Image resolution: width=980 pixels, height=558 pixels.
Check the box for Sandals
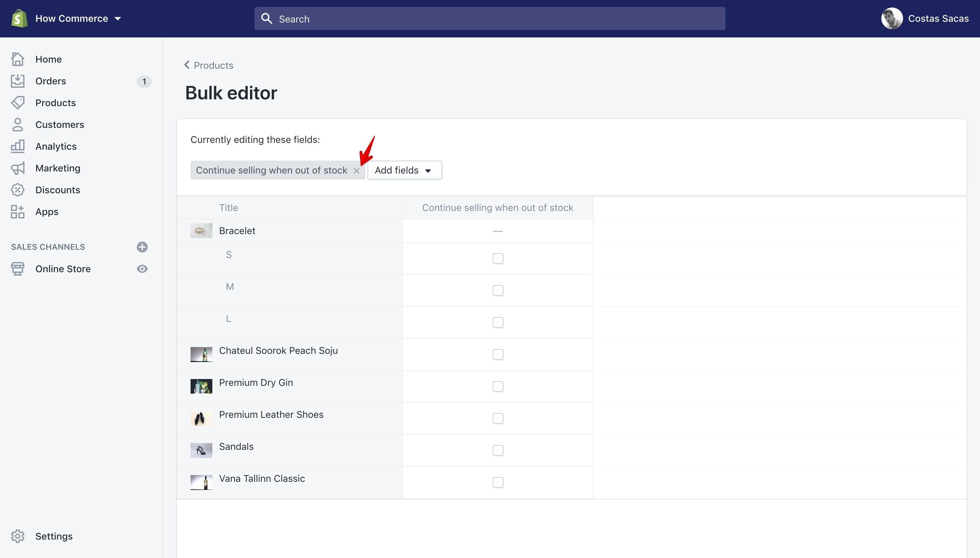498,451
